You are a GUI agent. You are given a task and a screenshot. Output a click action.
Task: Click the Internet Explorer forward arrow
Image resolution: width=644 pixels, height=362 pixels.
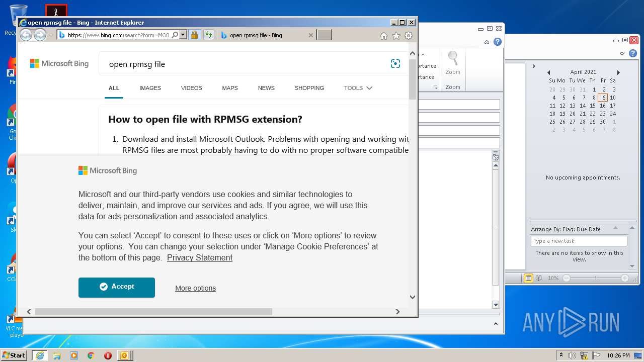[40, 35]
